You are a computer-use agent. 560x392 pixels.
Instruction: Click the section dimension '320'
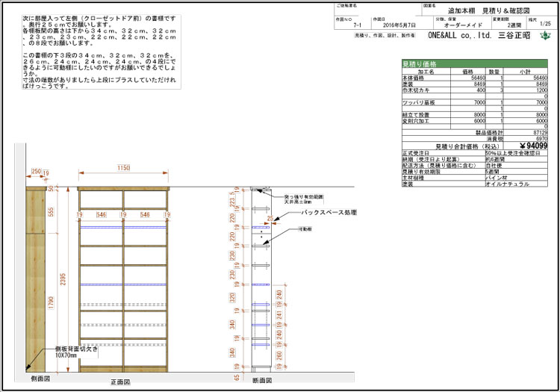pos(232,297)
